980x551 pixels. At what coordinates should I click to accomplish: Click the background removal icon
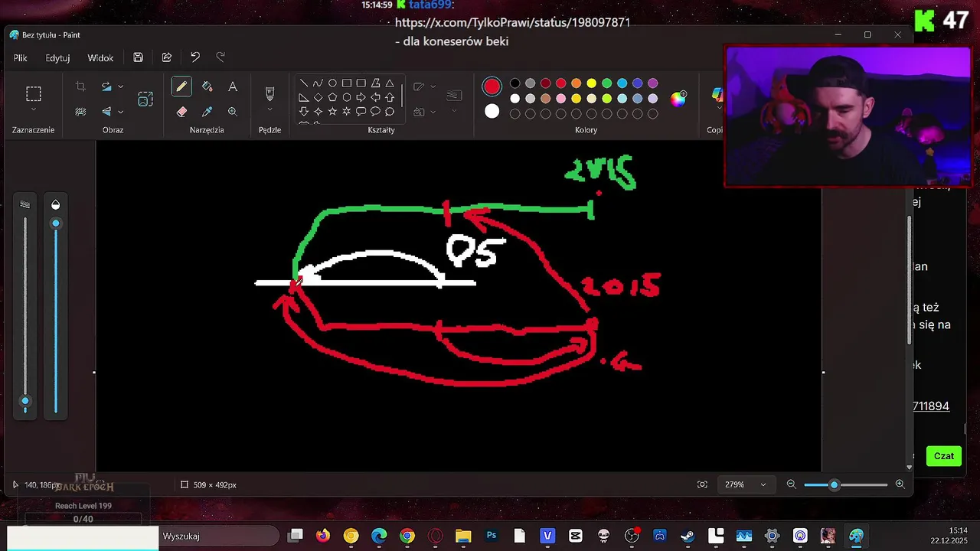tap(80, 112)
